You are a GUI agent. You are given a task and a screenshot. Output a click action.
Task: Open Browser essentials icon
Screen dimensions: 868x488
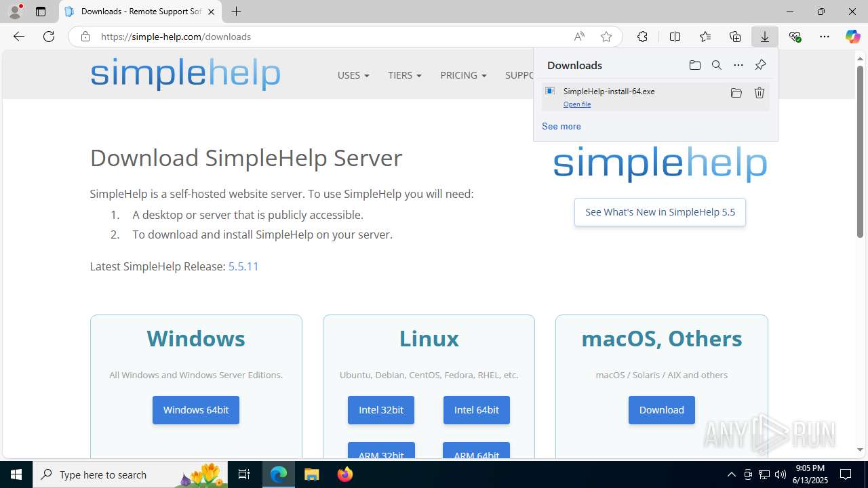(795, 37)
